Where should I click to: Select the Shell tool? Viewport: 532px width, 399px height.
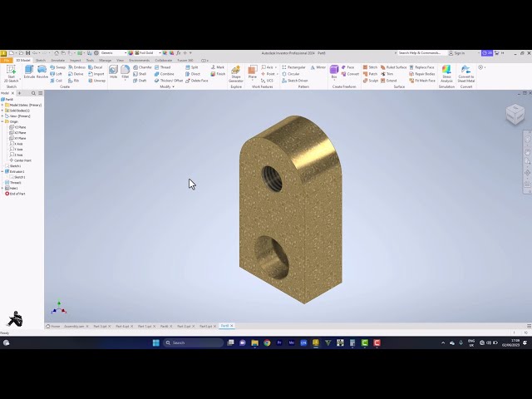pyautogui.click(x=140, y=74)
